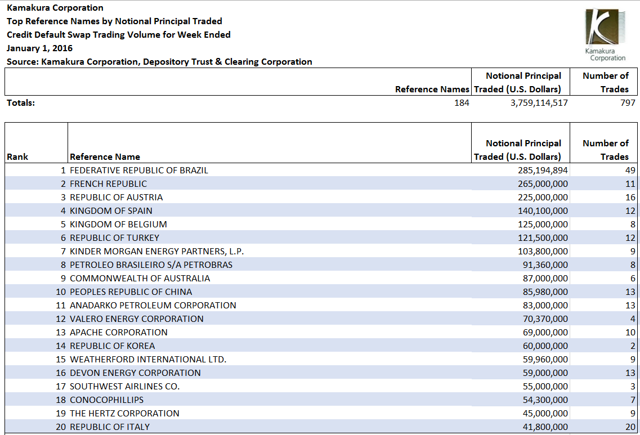This screenshot has width=640, height=435.
Task: Click APACHE CORPORATION cell
Action: (x=119, y=332)
